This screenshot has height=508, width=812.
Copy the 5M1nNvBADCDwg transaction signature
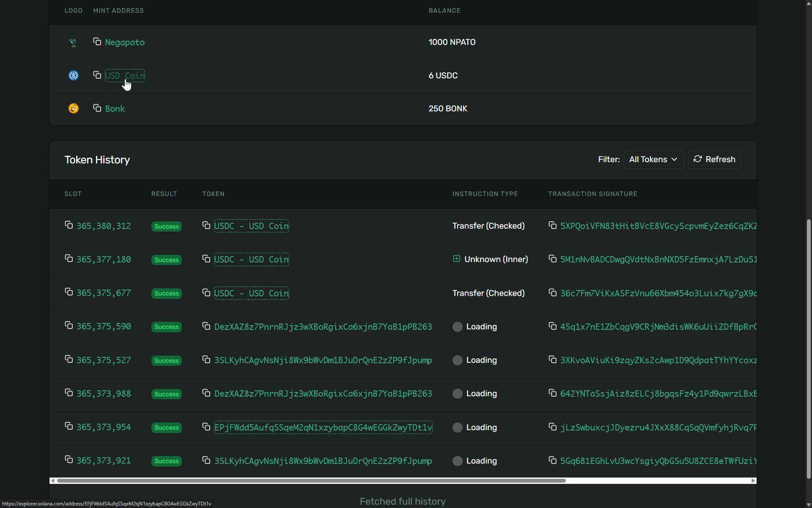[x=552, y=259]
